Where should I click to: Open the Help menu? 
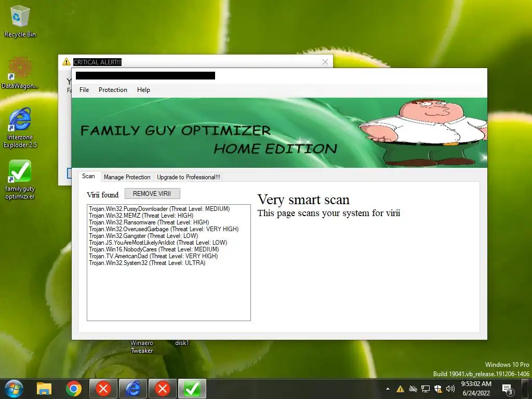pos(143,90)
